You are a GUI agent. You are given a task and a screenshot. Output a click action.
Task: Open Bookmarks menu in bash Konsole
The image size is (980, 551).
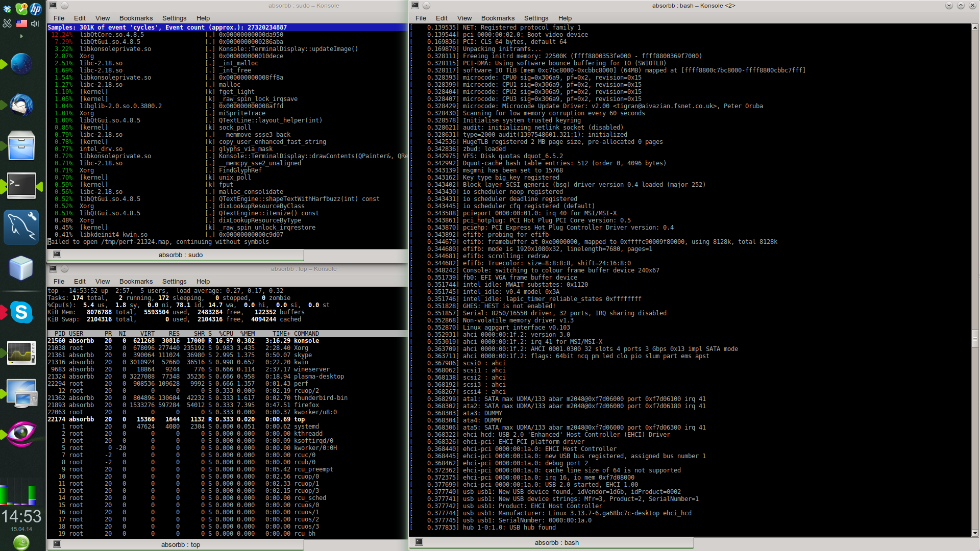498,18
